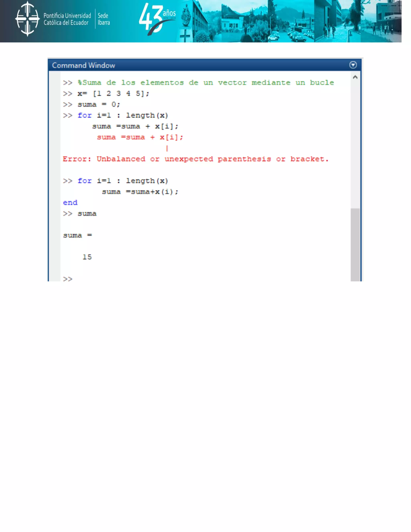The height and width of the screenshot is (532, 411).
Task: Click the first for loop line
Action: 123,115
